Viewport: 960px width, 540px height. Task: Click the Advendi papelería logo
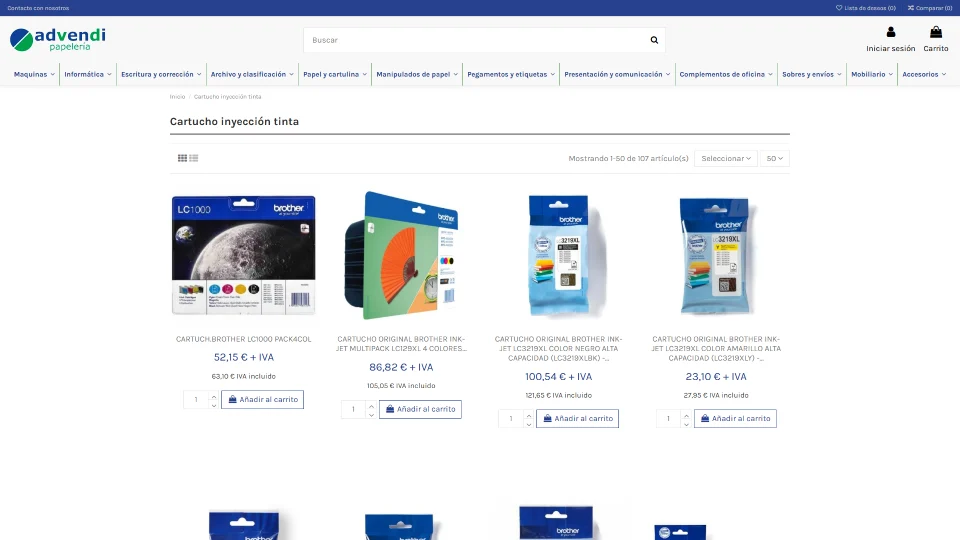[58, 40]
